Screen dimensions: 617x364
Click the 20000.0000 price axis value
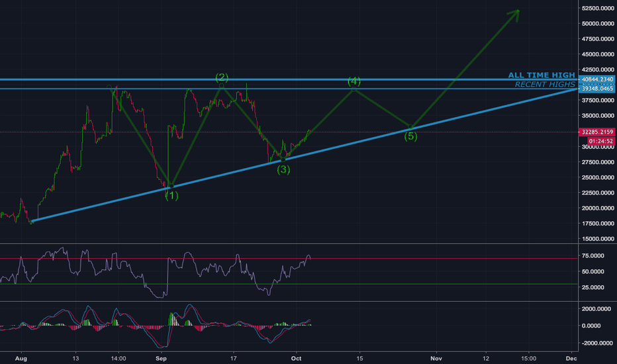pos(598,208)
